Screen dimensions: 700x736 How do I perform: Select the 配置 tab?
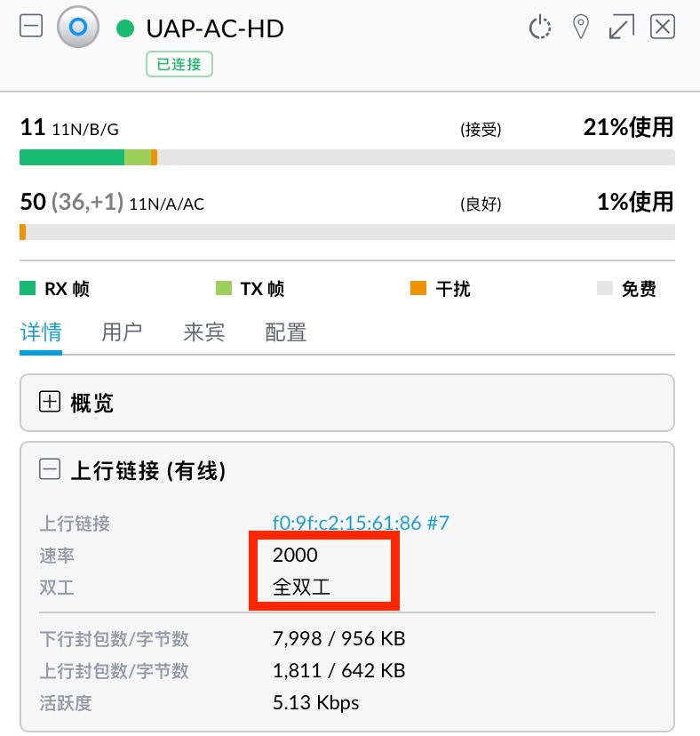tap(285, 333)
